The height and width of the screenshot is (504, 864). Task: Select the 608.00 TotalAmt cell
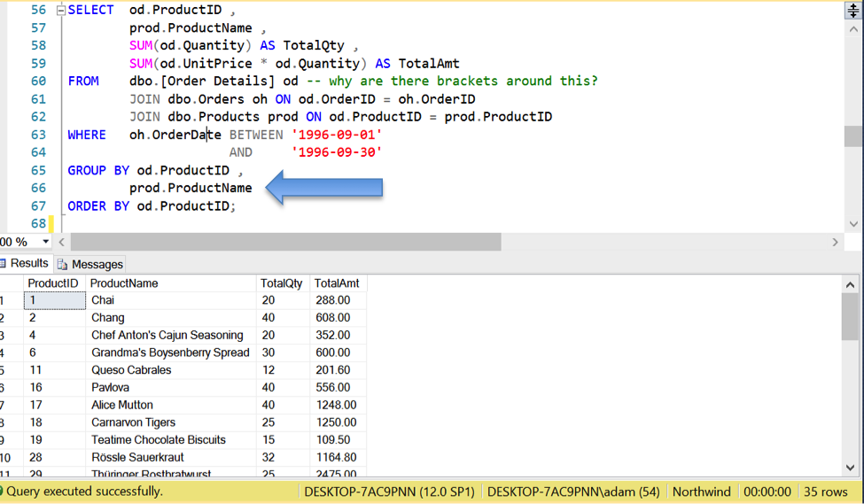339,318
